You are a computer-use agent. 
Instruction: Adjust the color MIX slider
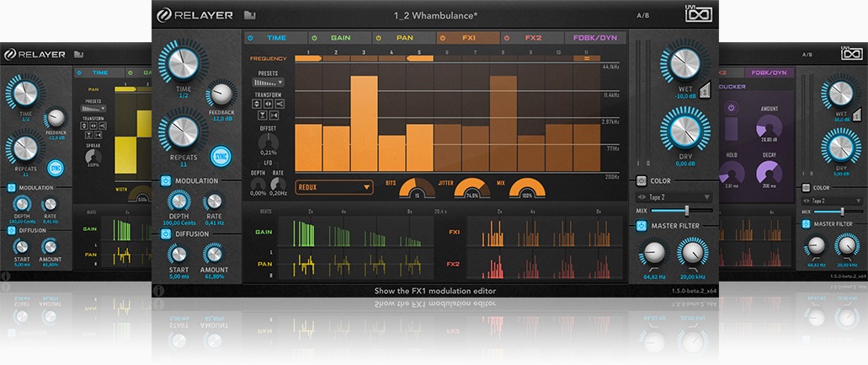tap(687, 210)
